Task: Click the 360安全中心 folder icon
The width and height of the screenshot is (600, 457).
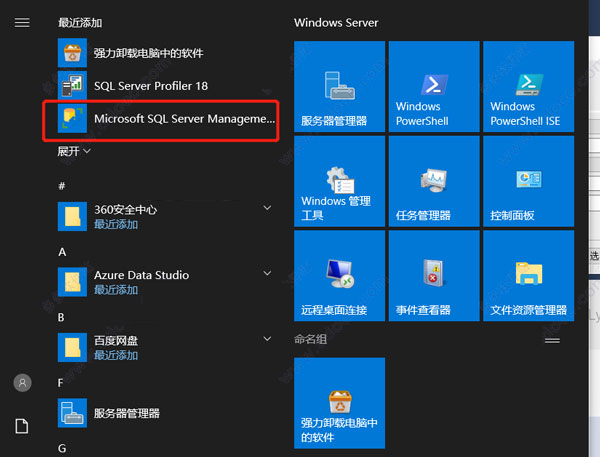Action: coord(72,217)
